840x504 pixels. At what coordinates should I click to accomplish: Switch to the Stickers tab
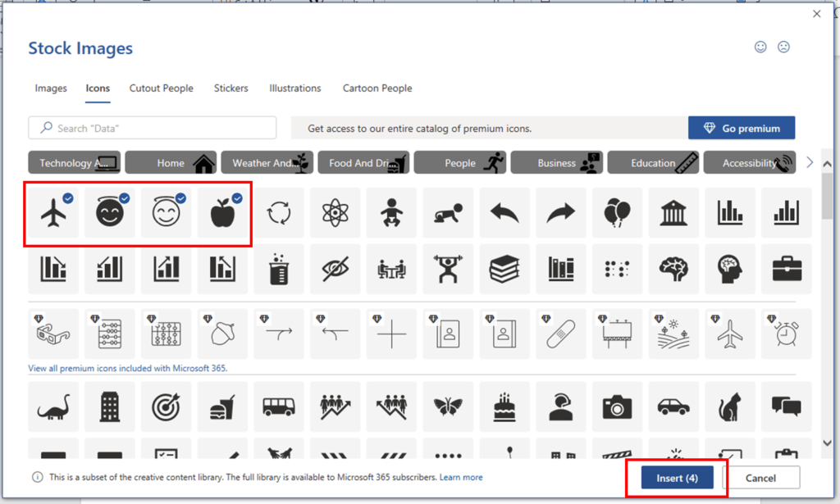pos(231,88)
